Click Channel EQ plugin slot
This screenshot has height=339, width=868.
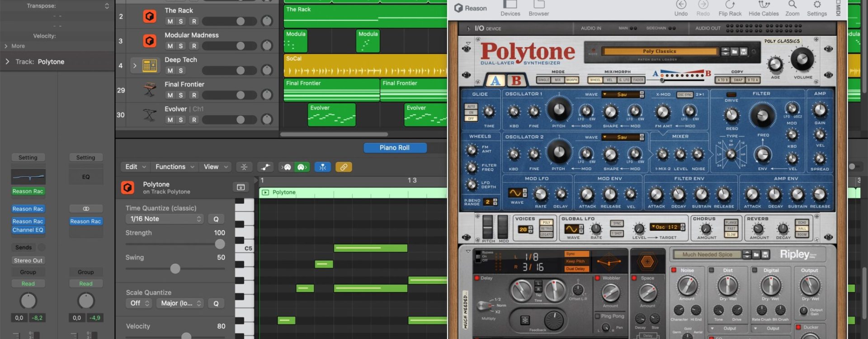[x=28, y=230]
